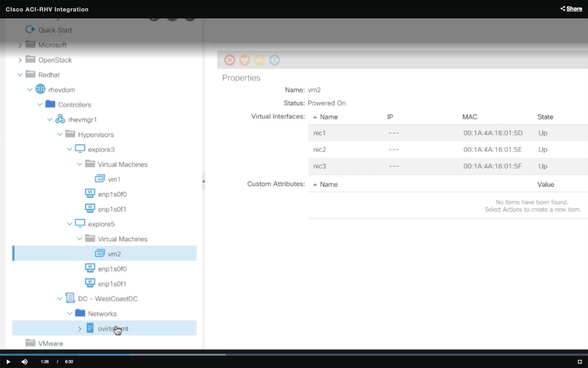This screenshot has height=368, width=588.
Task: Click the DC - WestCoastDC datacenter icon
Action: tap(70, 298)
